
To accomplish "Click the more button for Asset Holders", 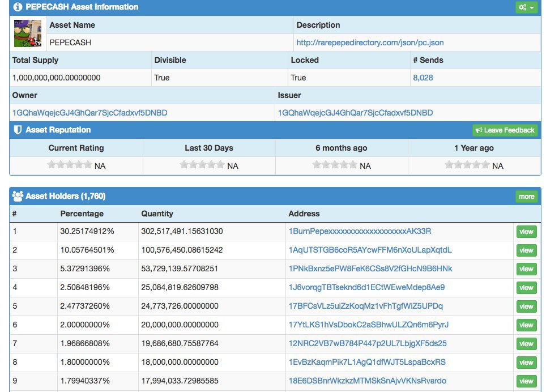I will point(526,197).
